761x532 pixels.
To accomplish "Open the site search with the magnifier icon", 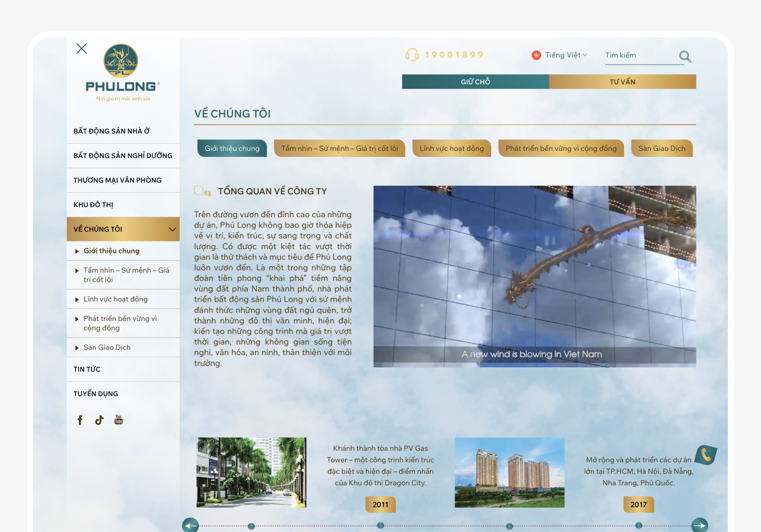I will tap(684, 56).
